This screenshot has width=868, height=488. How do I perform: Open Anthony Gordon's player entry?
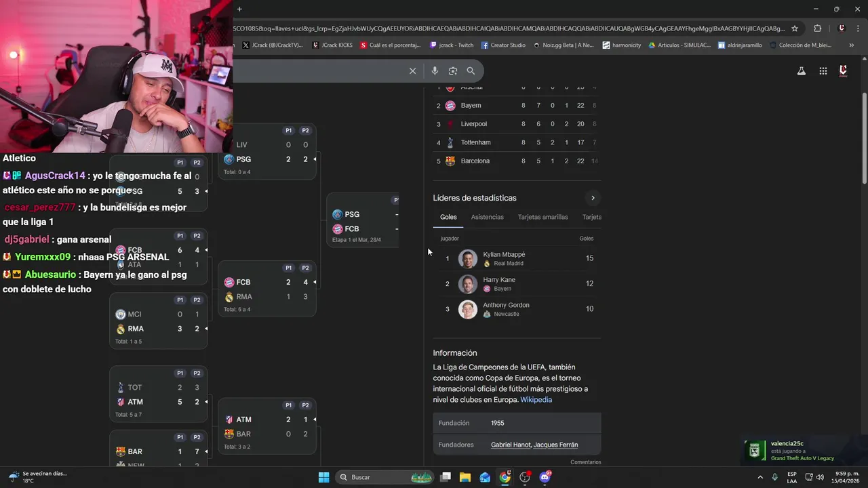click(517, 309)
